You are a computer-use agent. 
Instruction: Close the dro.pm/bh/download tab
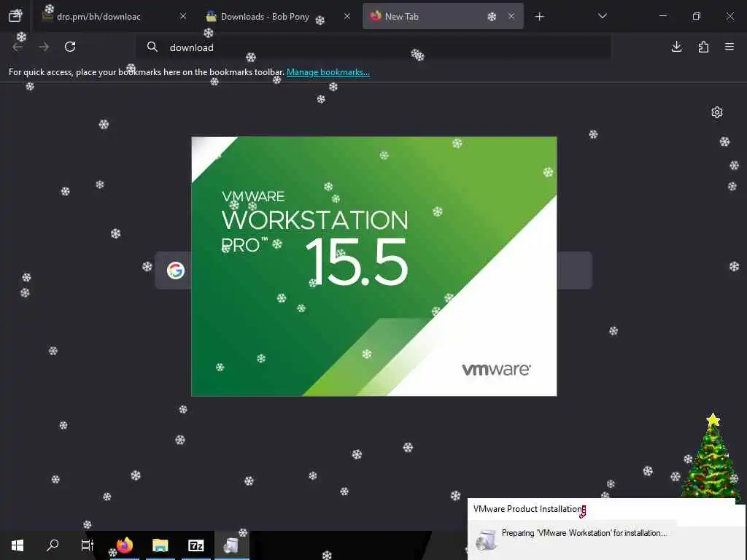[183, 16]
